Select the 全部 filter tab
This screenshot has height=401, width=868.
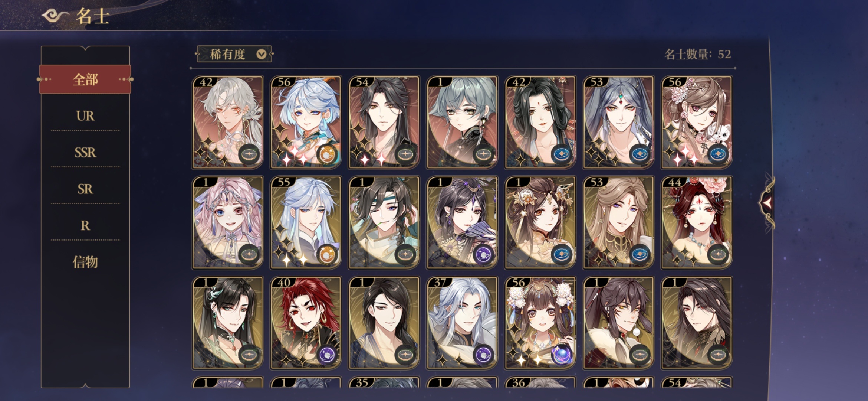(85, 79)
